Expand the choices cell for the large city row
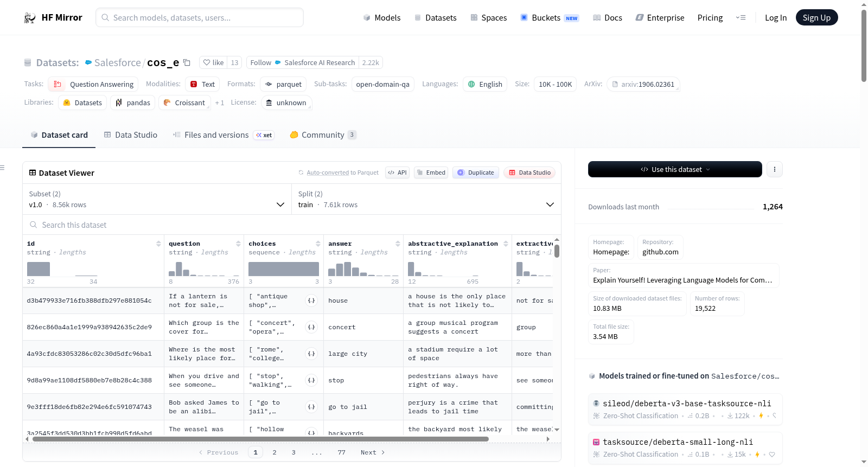The image size is (868, 467). pyautogui.click(x=311, y=354)
